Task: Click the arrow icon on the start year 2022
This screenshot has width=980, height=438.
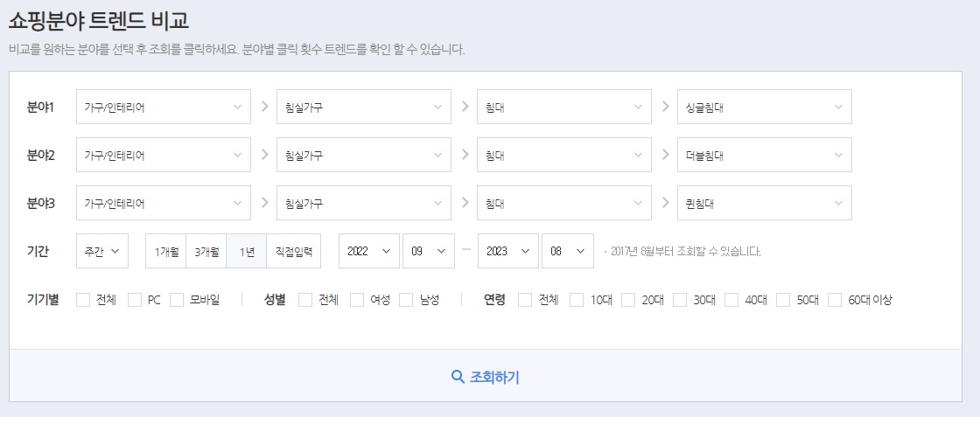Action: pos(386,251)
